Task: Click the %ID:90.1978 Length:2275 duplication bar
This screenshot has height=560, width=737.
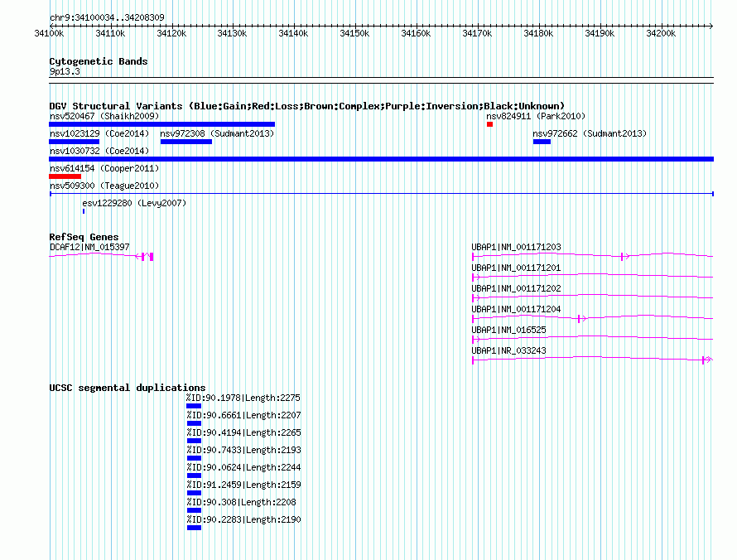Action: tap(194, 406)
